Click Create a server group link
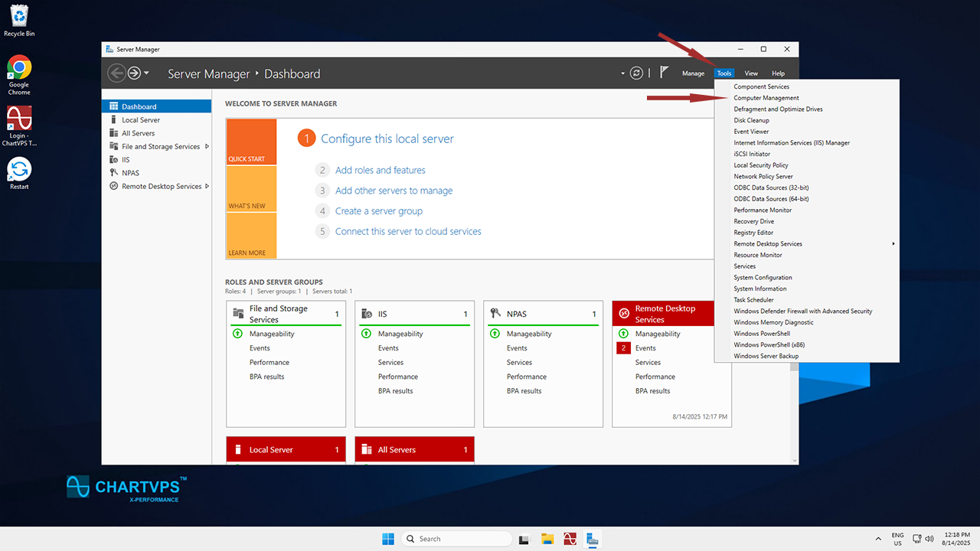The height and width of the screenshot is (551, 980). pos(378,211)
